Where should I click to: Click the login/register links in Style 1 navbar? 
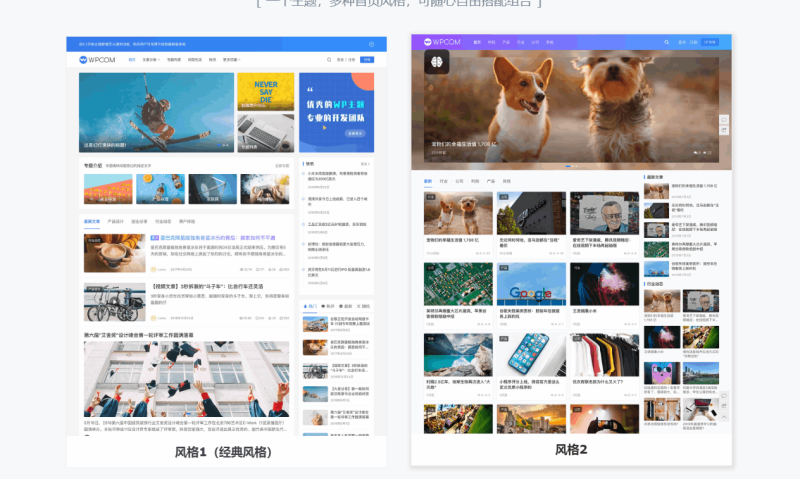click(x=346, y=60)
